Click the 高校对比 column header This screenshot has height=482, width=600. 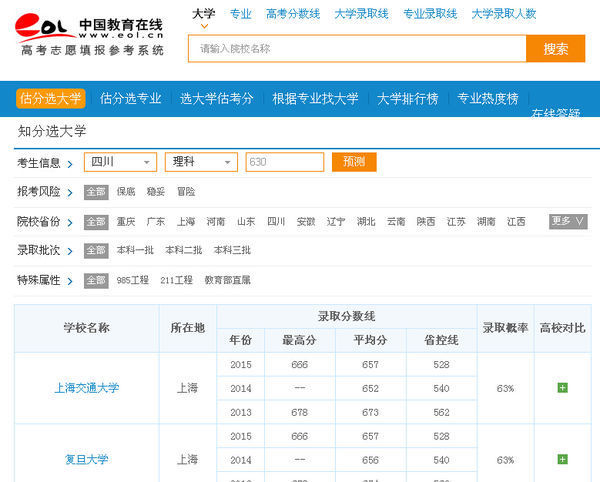[x=562, y=328]
